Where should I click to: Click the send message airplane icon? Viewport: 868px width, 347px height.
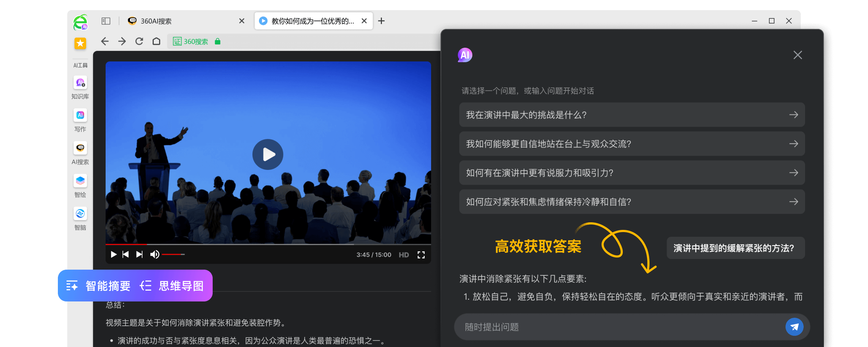pos(794,327)
